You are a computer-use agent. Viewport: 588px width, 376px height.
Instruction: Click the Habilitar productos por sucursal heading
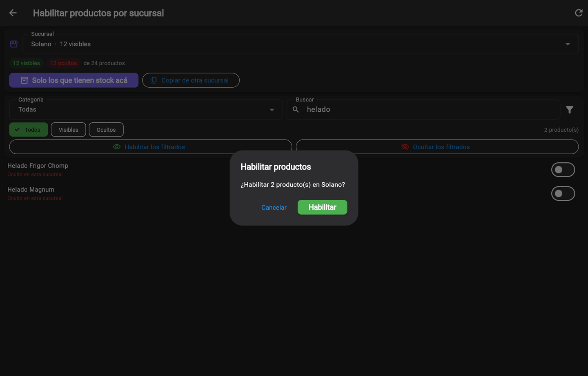pyautogui.click(x=98, y=13)
